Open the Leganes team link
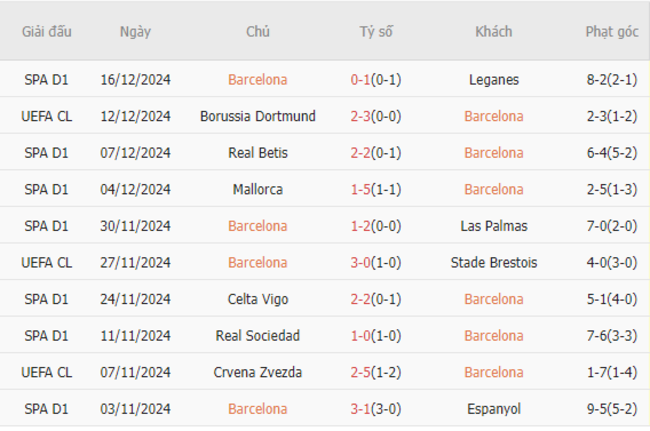This screenshot has height=431, width=650. [x=494, y=80]
